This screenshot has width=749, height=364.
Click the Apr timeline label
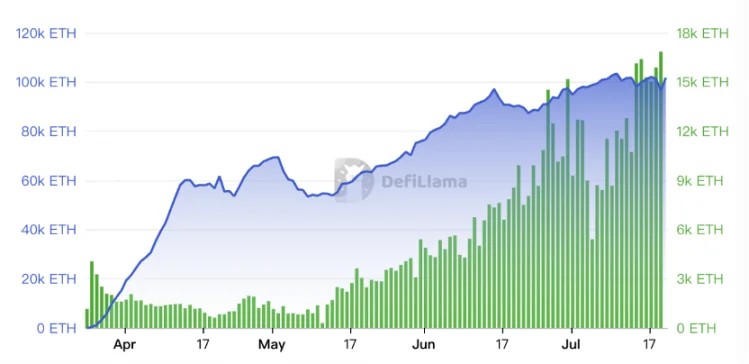pos(125,344)
